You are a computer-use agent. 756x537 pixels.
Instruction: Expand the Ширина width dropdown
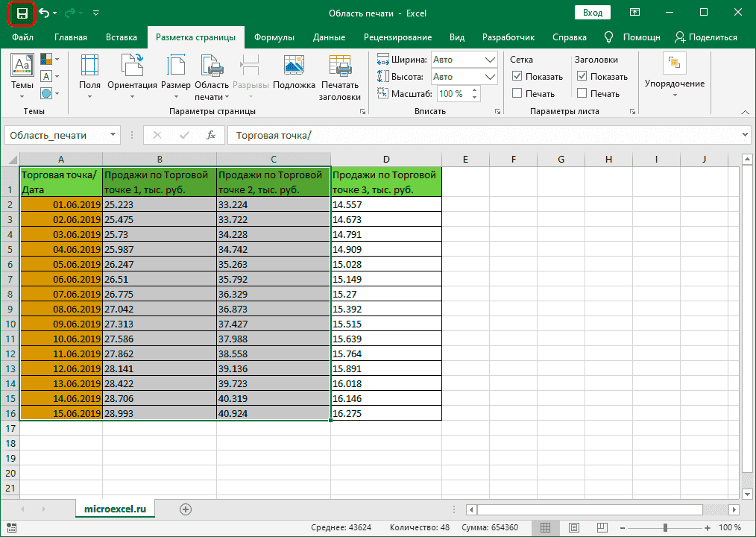490,60
